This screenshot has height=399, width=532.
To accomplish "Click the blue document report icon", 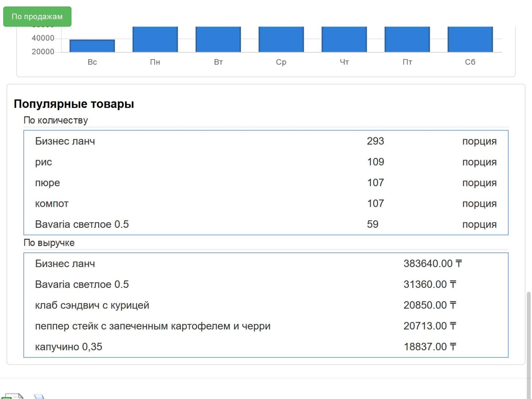I will pos(39,397).
